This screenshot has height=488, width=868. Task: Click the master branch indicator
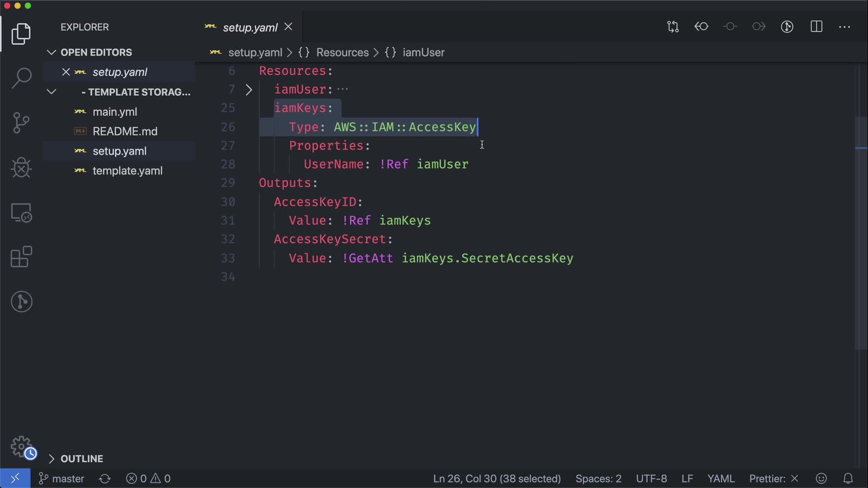pos(62,479)
